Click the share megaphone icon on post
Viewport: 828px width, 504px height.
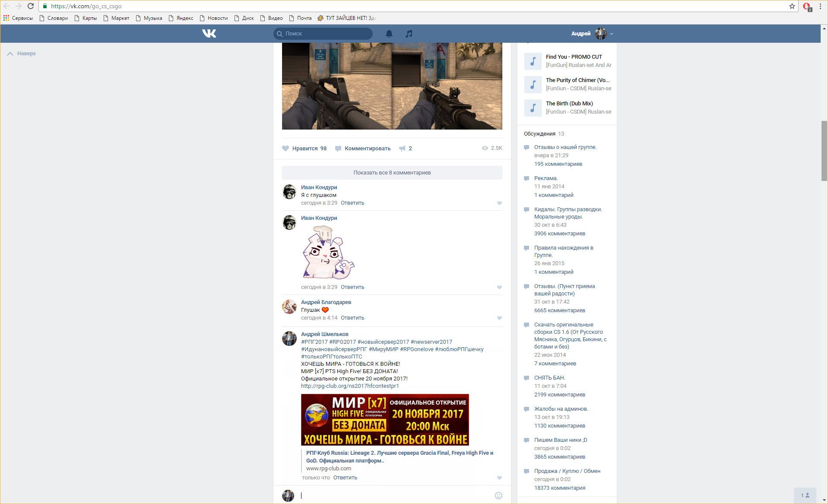click(402, 149)
